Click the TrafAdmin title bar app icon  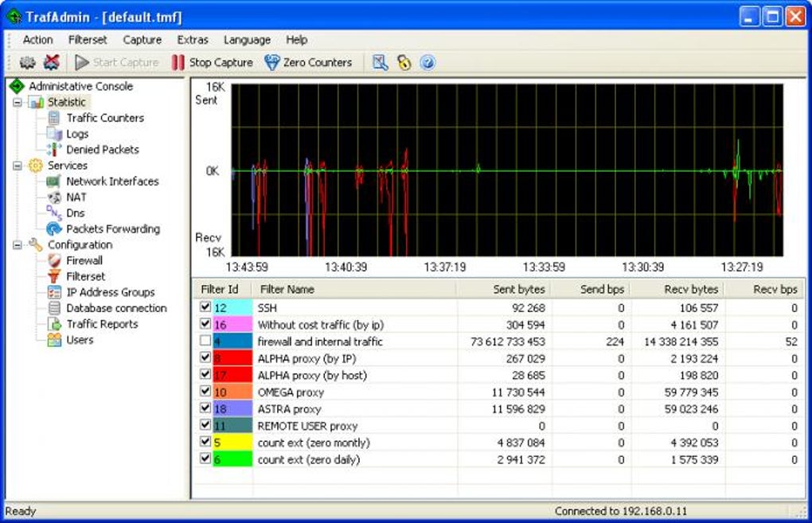click(14, 17)
